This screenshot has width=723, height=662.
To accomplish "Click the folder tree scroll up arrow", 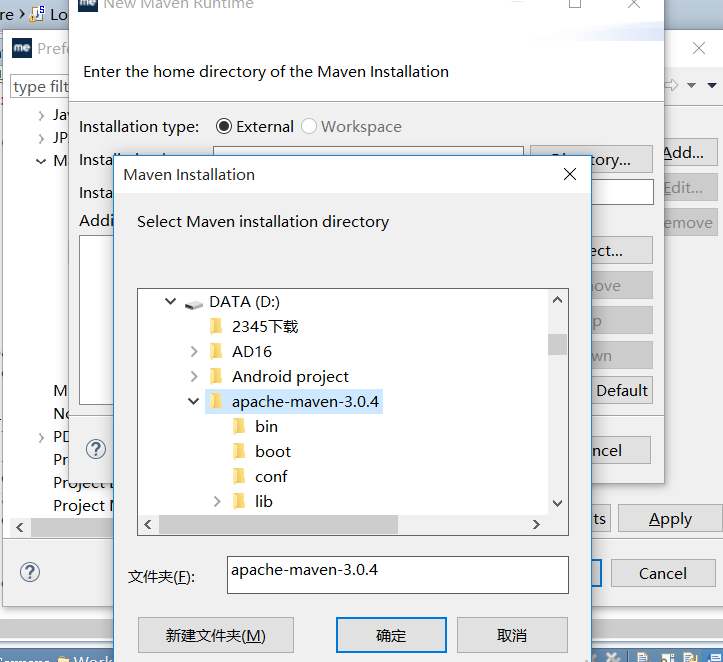I will coord(557,300).
